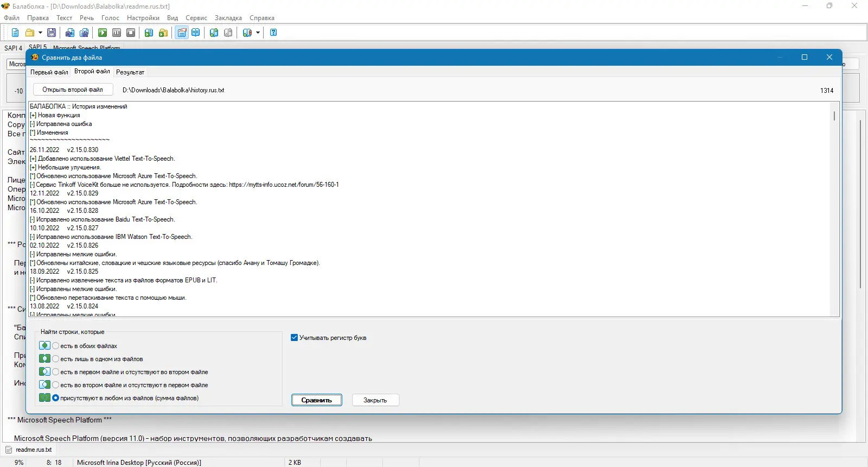Screen dimensions: 868x467
Task: Open Help via the question mark icon
Action: click(273, 33)
